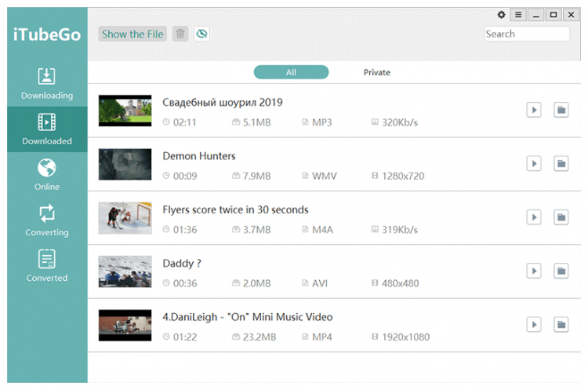Click the Flyers hockey thumbnail

pos(125,218)
